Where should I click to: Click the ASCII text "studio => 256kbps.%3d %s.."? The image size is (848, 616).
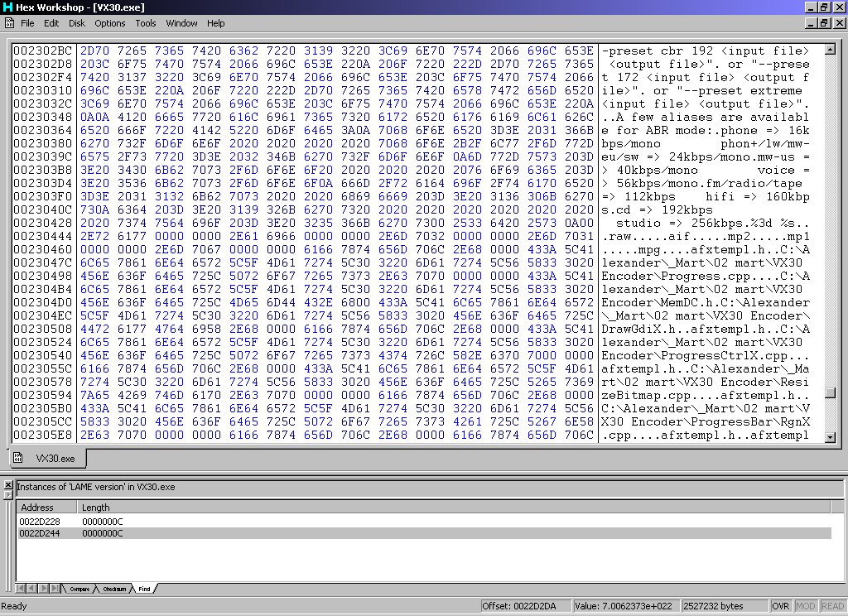pos(713,223)
